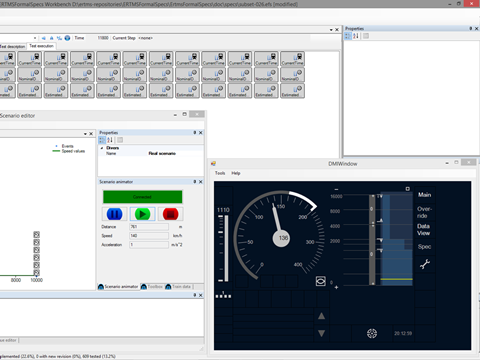Open Data View on the DMI
480x360 pixels.
(424, 230)
